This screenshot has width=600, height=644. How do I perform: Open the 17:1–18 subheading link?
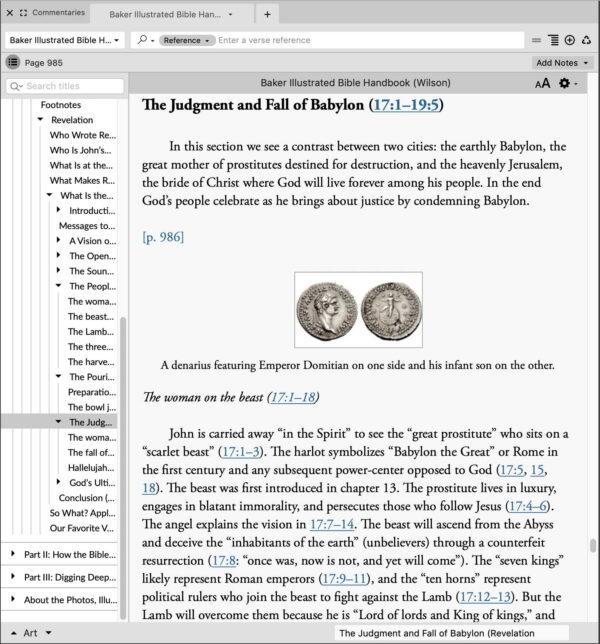point(293,397)
